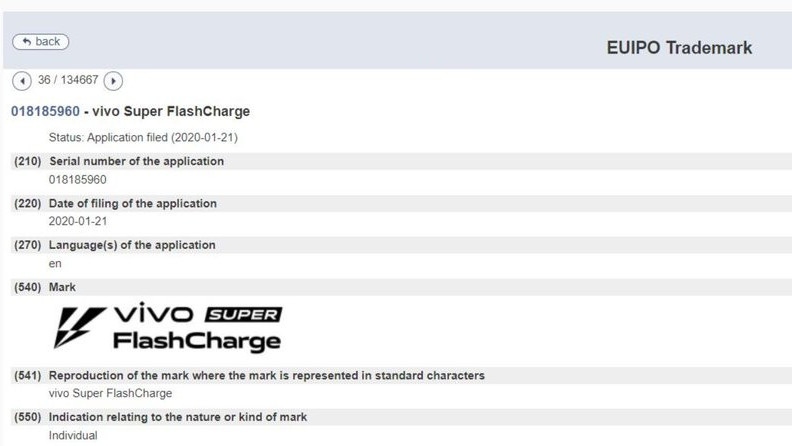Click the filing date value 2020-01-21
This screenshot has height=446, width=792.
point(77,221)
